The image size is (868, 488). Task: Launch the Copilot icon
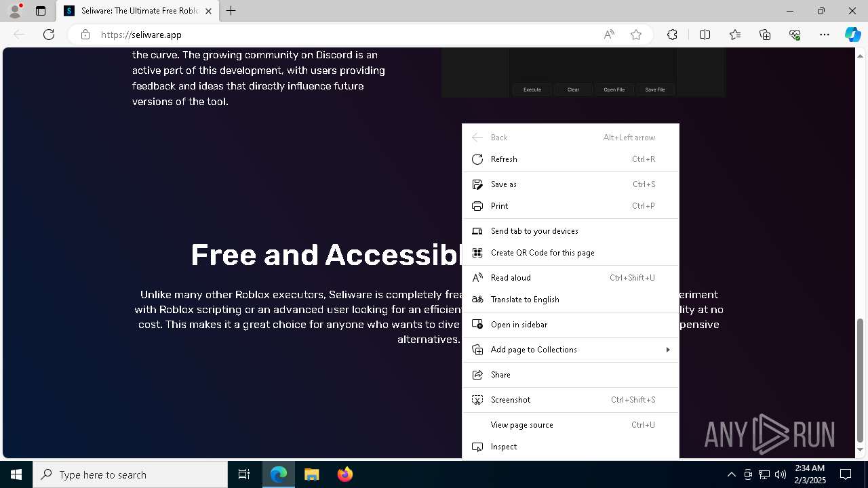click(852, 35)
